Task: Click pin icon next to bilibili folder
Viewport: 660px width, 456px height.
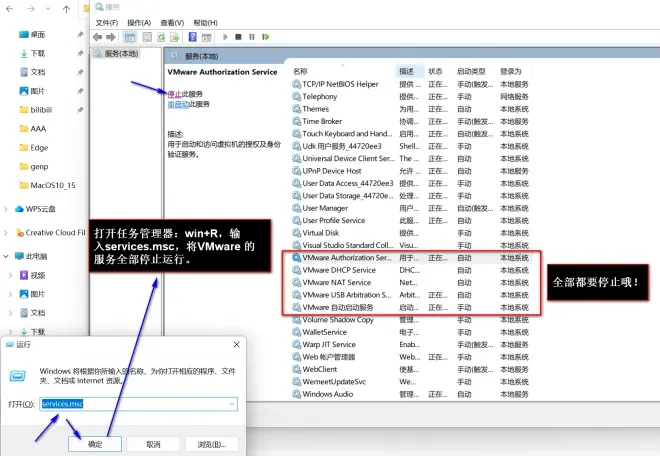Action: tap(80, 110)
